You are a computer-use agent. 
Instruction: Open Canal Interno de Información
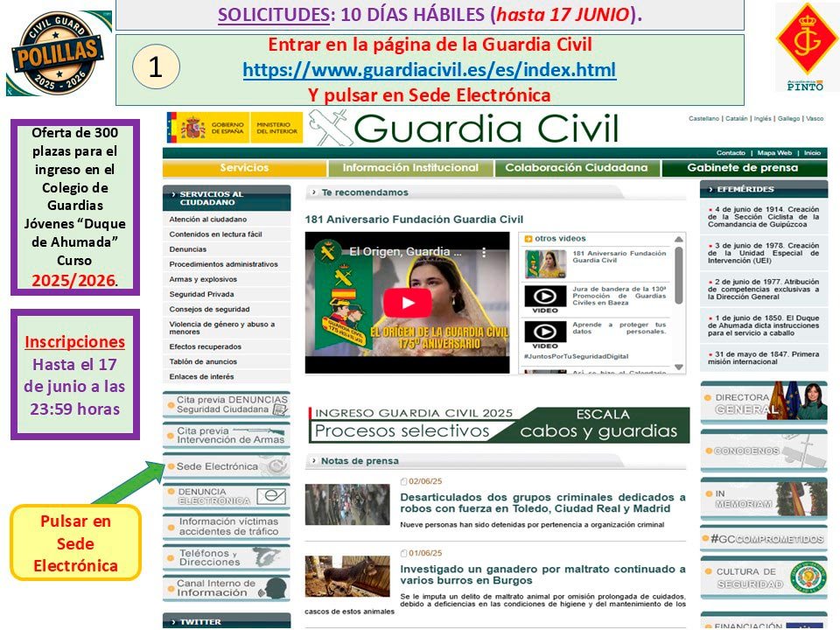pyautogui.click(x=227, y=588)
